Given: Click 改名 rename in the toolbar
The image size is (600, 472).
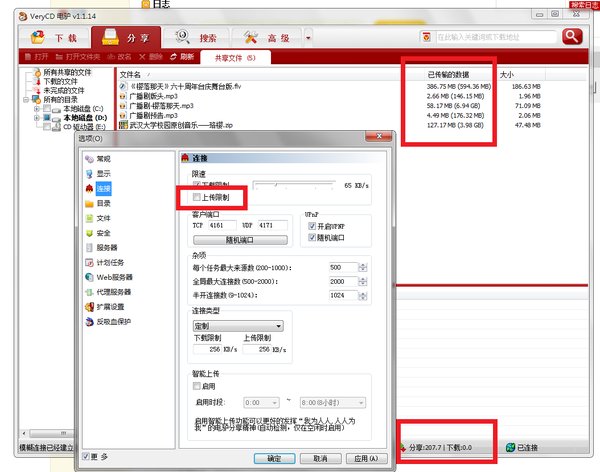Looking at the screenshot, I should [x=119, y=57].
